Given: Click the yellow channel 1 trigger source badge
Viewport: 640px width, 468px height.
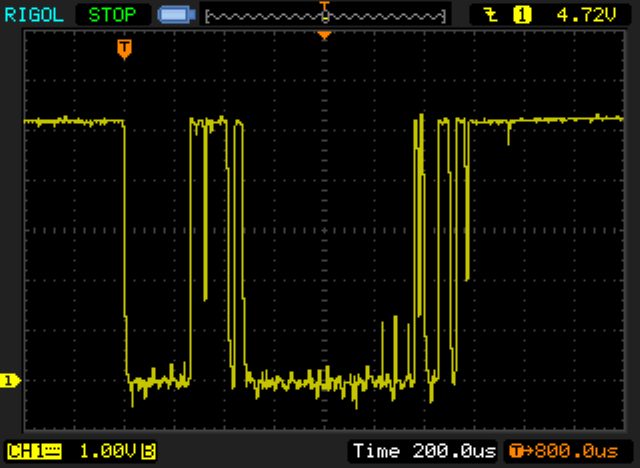Looking at the screenshot, I should point(521,15).
